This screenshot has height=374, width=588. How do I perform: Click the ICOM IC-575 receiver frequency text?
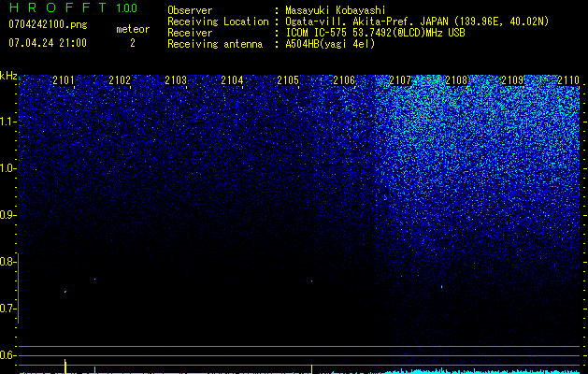point(375,33)
